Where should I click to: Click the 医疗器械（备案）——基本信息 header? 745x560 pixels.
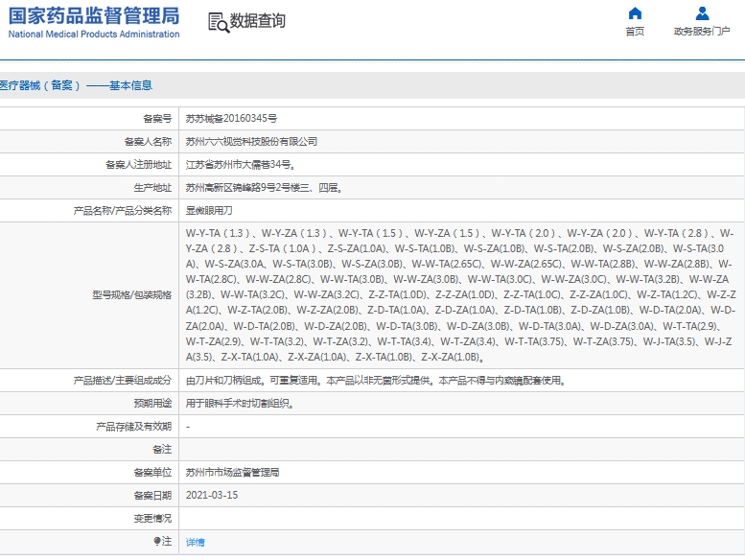(x=76, y=85)
